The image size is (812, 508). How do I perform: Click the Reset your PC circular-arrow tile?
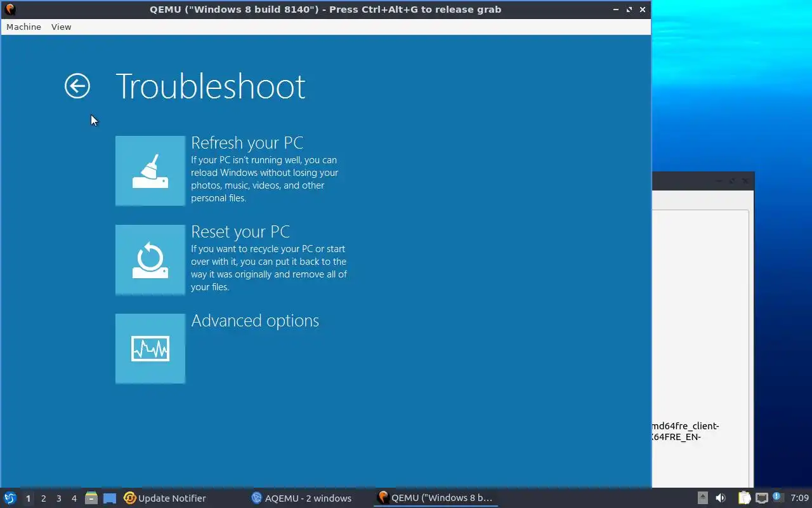[150, 260]
